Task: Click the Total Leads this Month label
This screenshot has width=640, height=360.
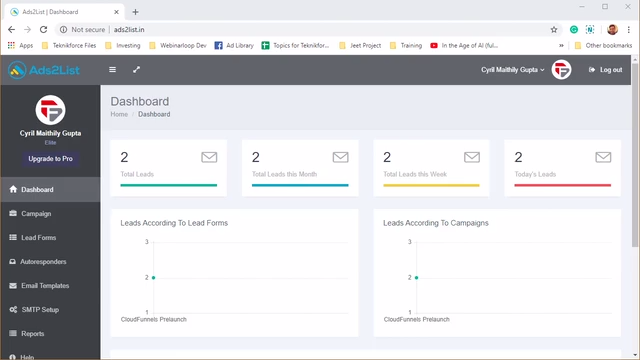Action: [x=284, y=174]
